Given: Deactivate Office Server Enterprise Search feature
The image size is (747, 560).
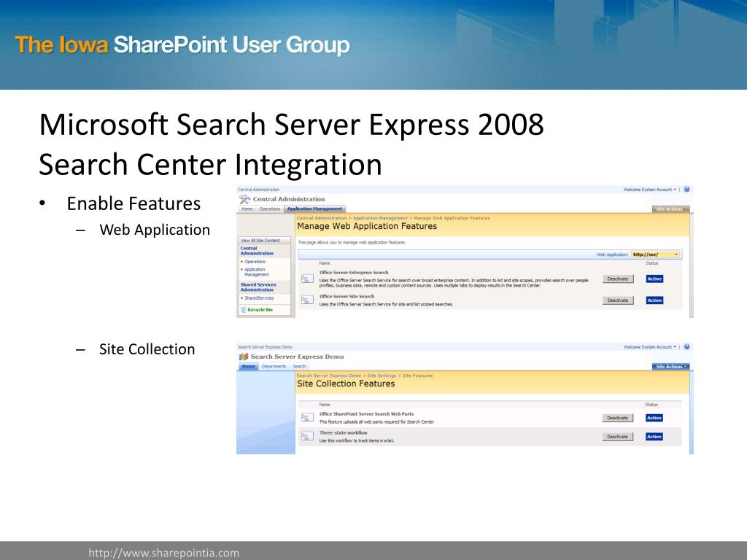Looking at the screenshot, I should tap(618, 279).
